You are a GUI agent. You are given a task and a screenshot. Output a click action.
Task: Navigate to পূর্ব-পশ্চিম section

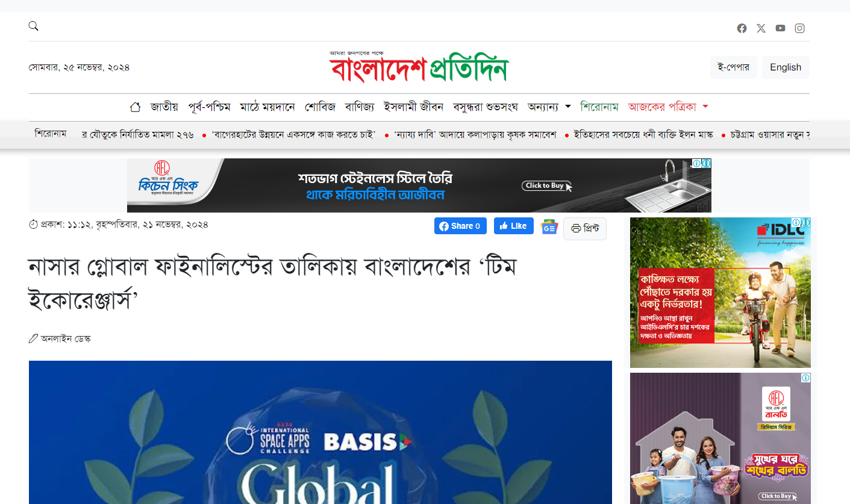coord(209,107)
